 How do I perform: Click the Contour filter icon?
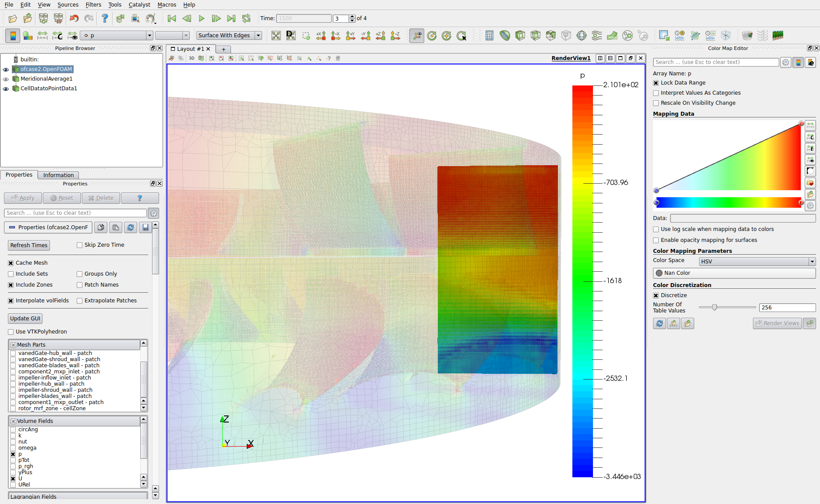pyautogui.click(x=505, y=35)
